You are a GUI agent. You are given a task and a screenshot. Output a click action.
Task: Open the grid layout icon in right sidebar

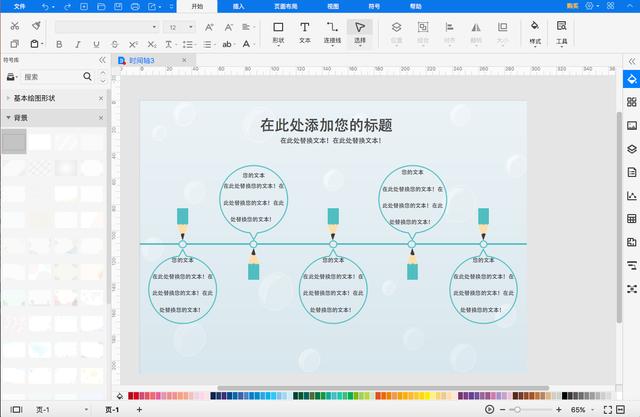[631, 102]
